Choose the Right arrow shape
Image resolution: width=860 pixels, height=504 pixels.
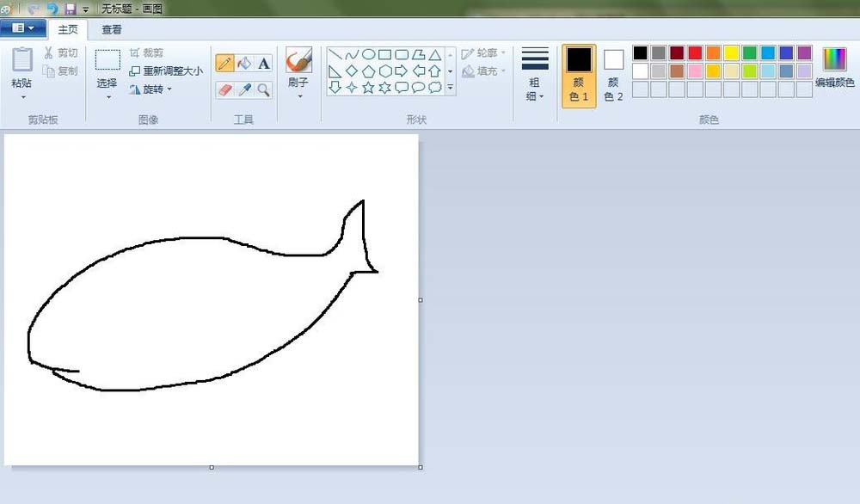402,71
